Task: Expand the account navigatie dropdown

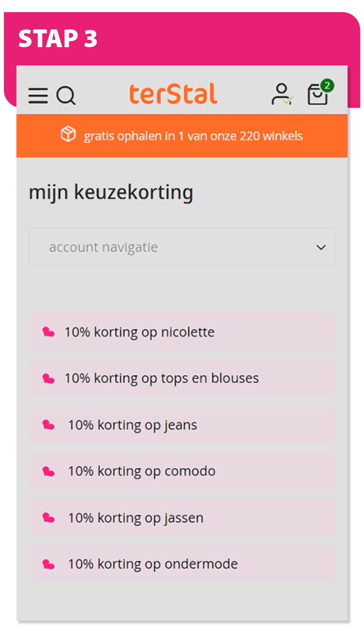Action: coord(182,247)
